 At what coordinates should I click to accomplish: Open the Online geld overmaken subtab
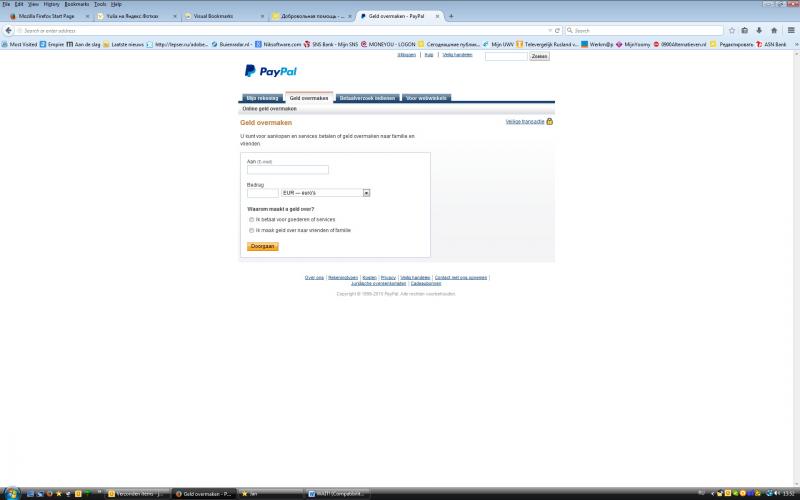269,109
